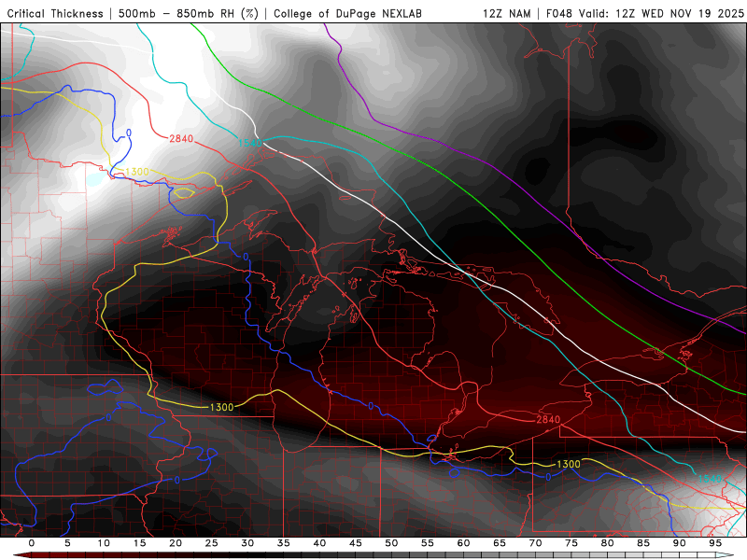Click the red "2840" contour label over Lake Erie
This screenshot has width=747, height=560.
click(548, 419)
